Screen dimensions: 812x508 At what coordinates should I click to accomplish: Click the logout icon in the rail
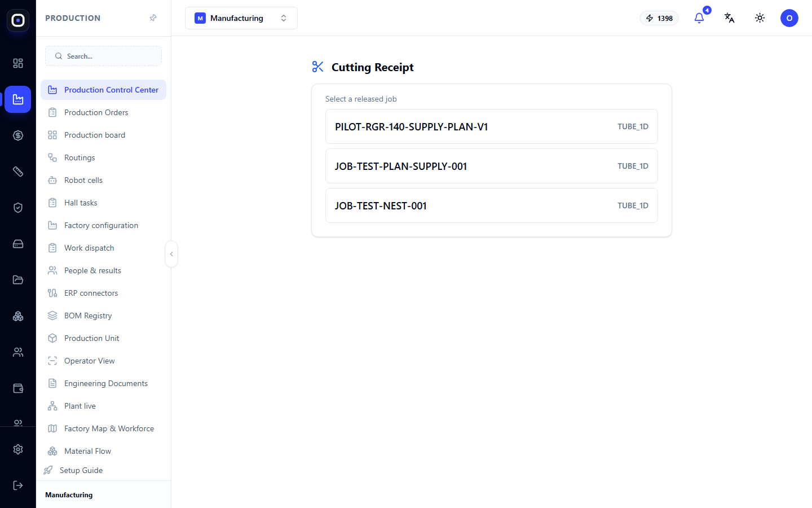click(18, 485)
